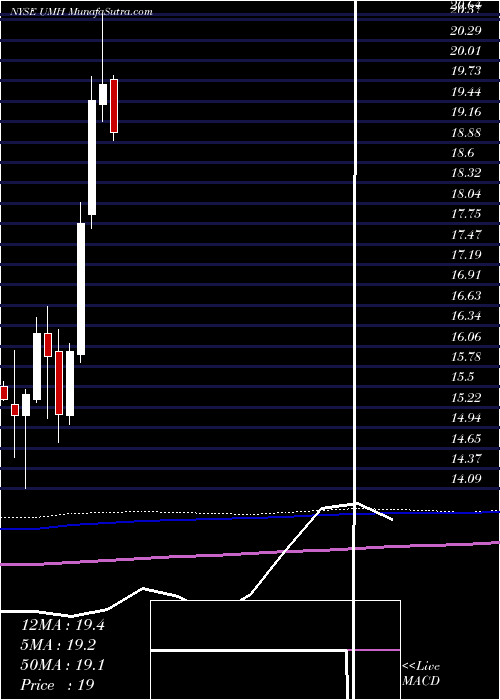Click the 16.63 price axis label
500x700 pixels.
coord(466,296)
